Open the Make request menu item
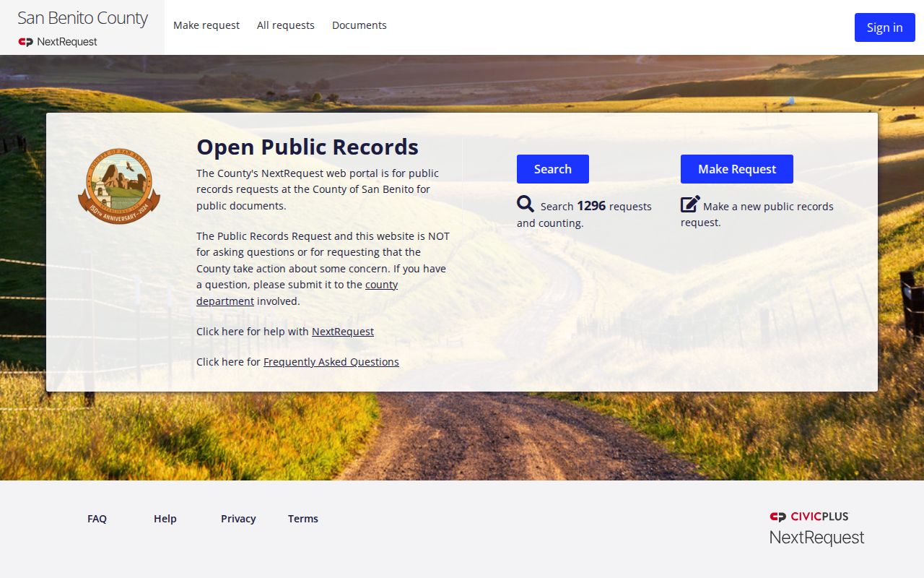 pos(206,25)
